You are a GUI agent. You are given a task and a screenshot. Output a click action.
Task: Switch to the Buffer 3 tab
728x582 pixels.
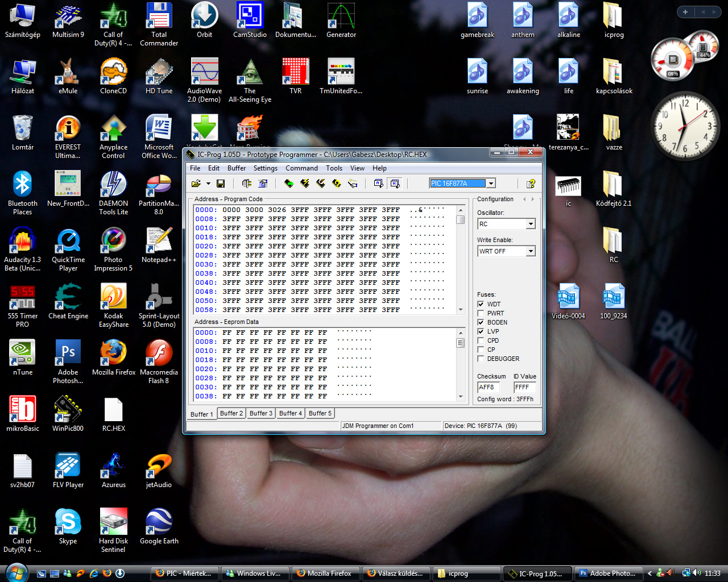(261, 413)
